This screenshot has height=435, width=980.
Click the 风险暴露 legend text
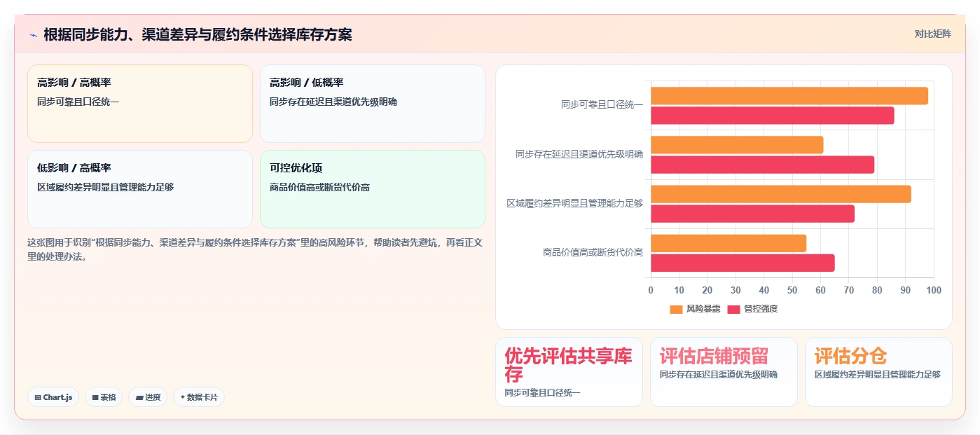(703, 309)
